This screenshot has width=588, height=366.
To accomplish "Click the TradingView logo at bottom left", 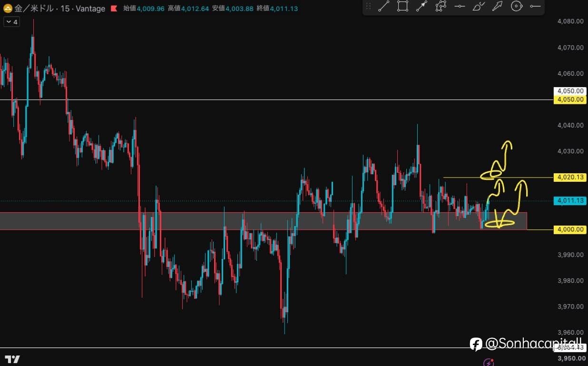I will pyautogui.click(x=12, y=359).
